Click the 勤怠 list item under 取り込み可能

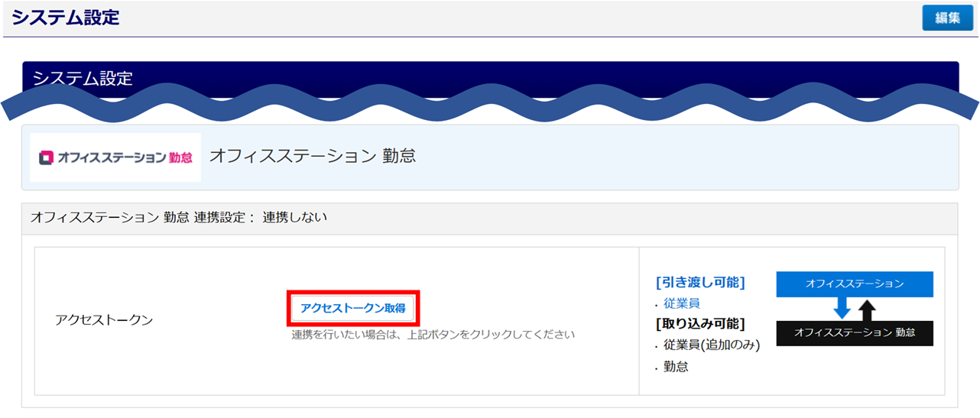pos(676,367)
